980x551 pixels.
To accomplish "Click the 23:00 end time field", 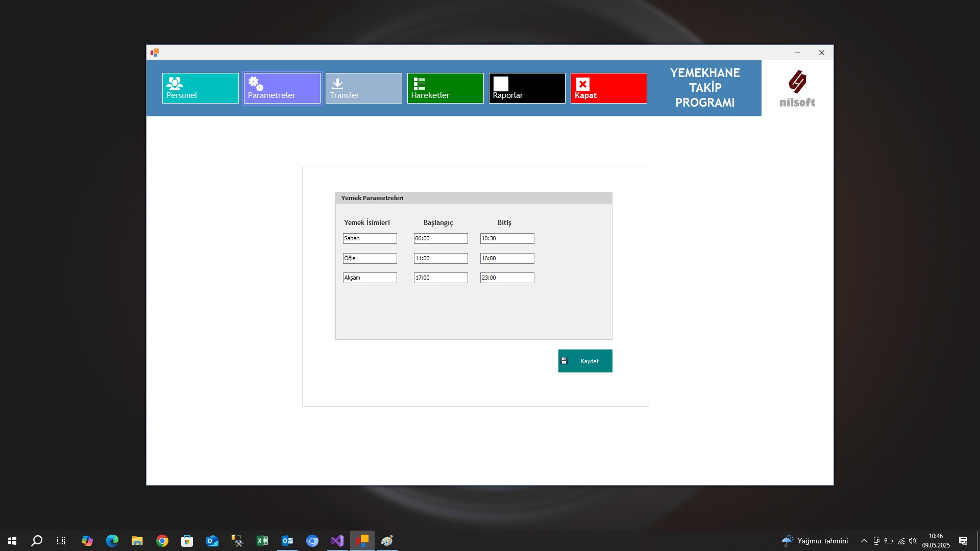I will [x=507, y=278].
